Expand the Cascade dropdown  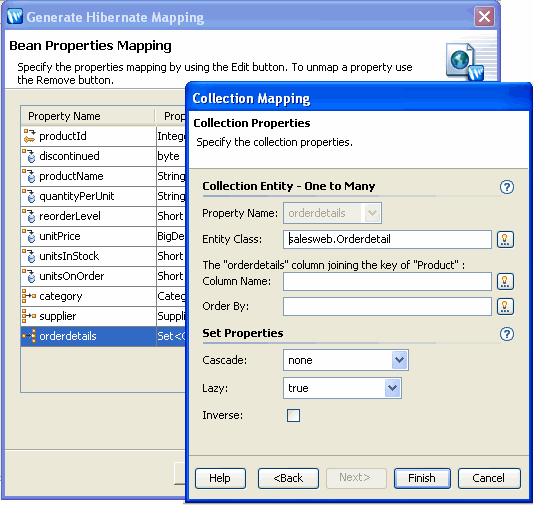coord(399,360)
